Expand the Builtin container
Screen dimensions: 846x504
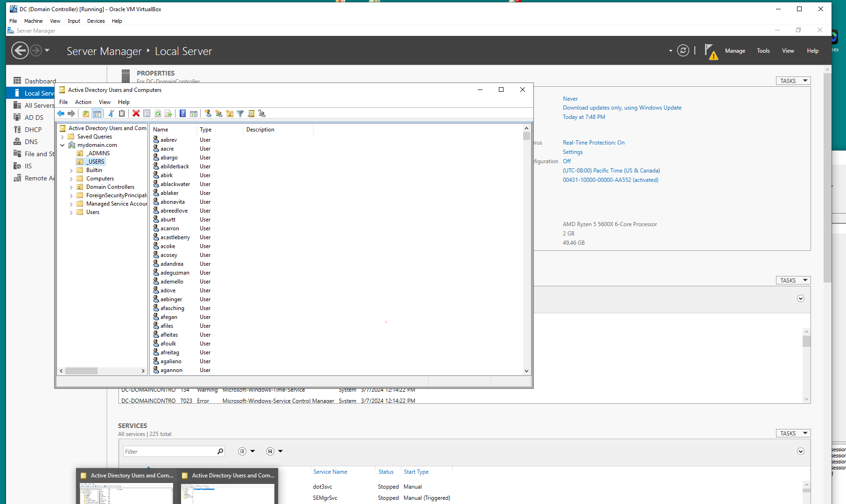[x=71, y=171]
